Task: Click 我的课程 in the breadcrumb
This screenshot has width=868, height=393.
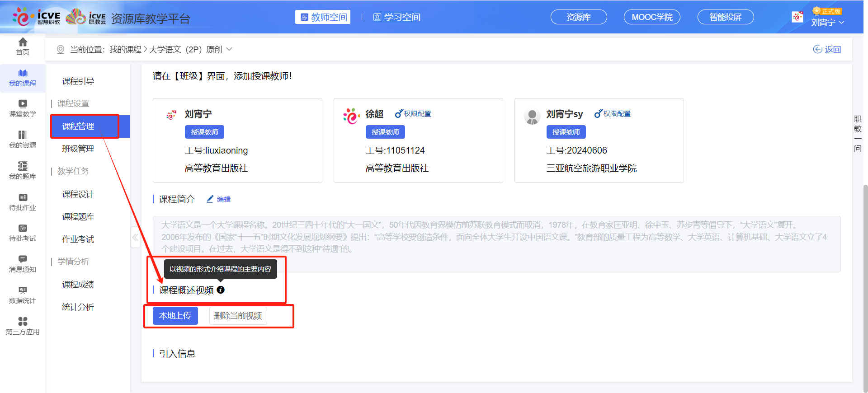Action: click(x=125, y=49)
